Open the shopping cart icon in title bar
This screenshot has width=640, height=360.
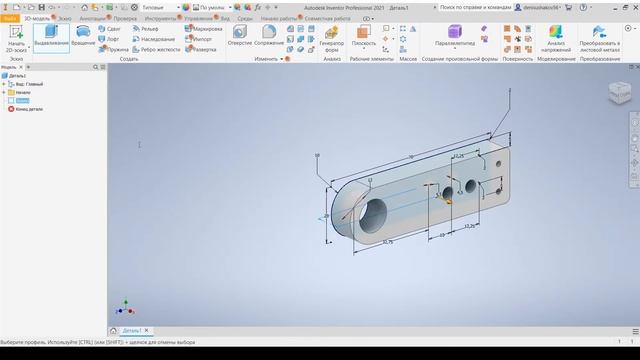pos(568,7)
